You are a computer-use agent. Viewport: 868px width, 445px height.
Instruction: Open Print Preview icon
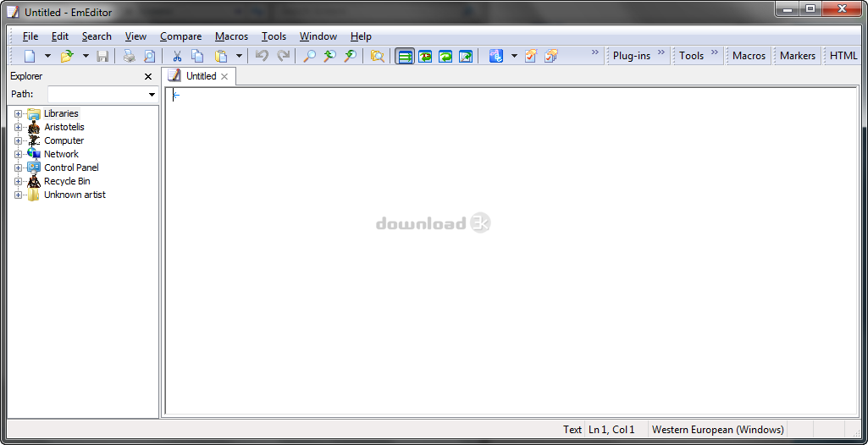(x=149, y=56)
